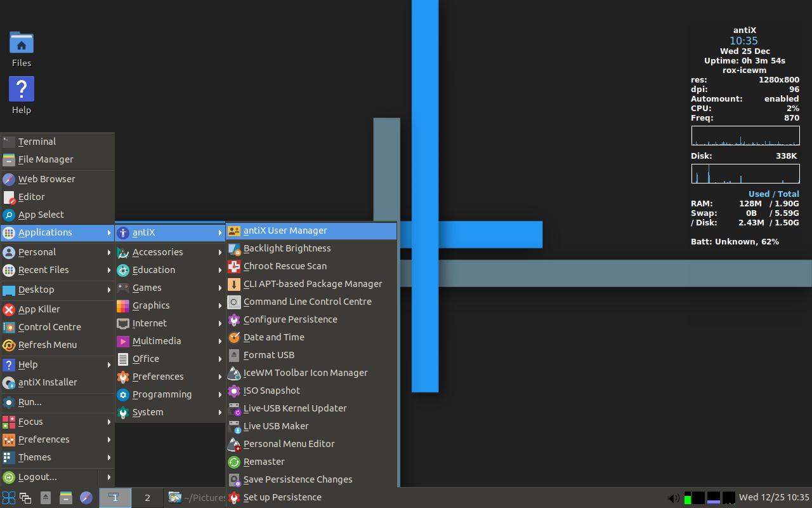Open Backlight Brightness
Screen dimensions: 812x508
311,248
